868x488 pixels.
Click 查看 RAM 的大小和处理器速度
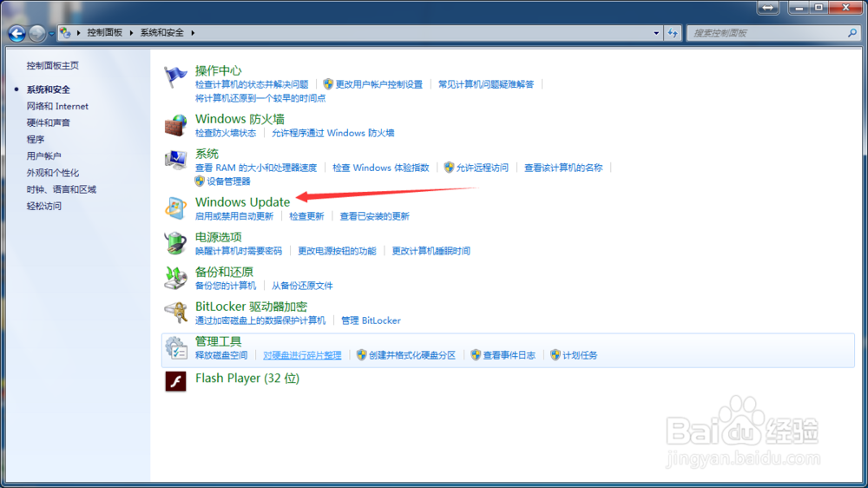pos(256,168)
